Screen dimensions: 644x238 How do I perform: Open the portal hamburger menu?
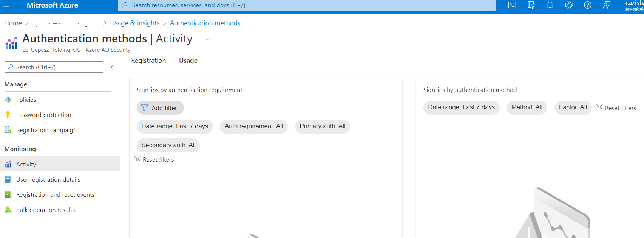click(x=6, y=5)
